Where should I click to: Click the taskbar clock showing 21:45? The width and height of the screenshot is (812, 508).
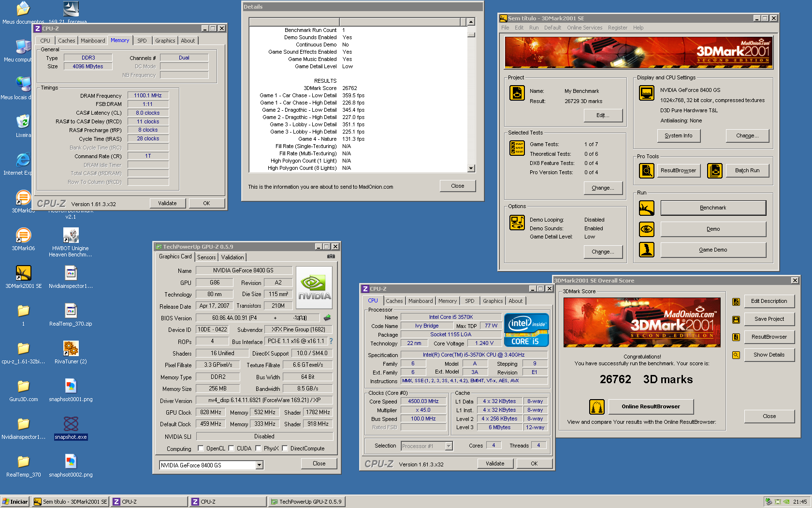click(799, 502)
